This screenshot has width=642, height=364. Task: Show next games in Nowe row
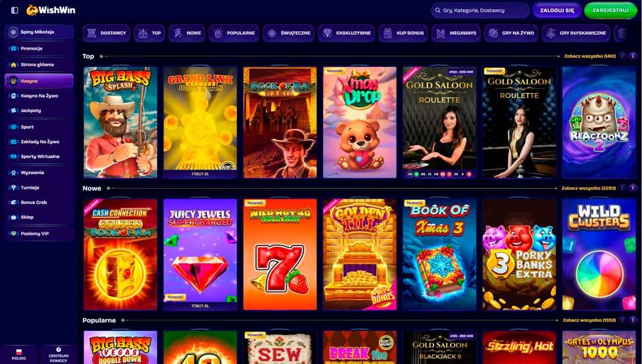pos(633,189)
